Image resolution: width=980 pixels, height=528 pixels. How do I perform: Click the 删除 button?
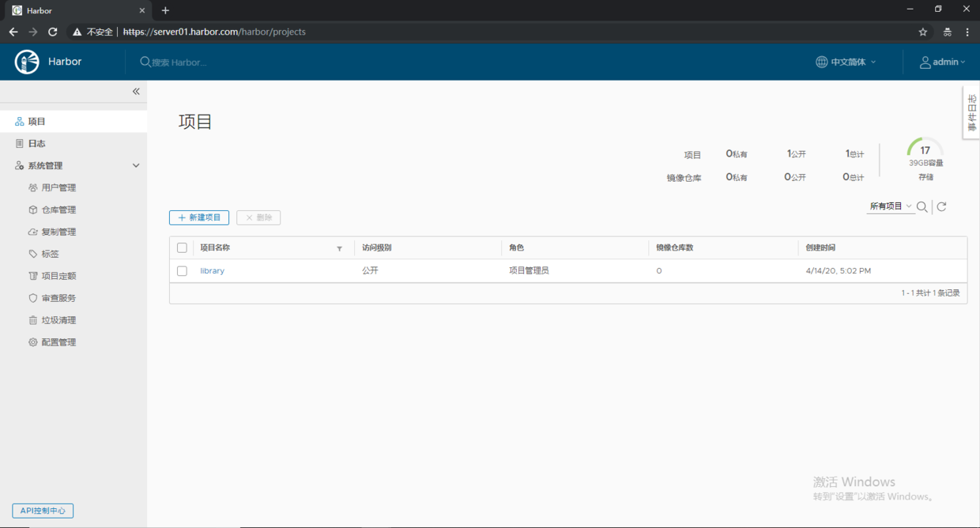pos(258,217)
